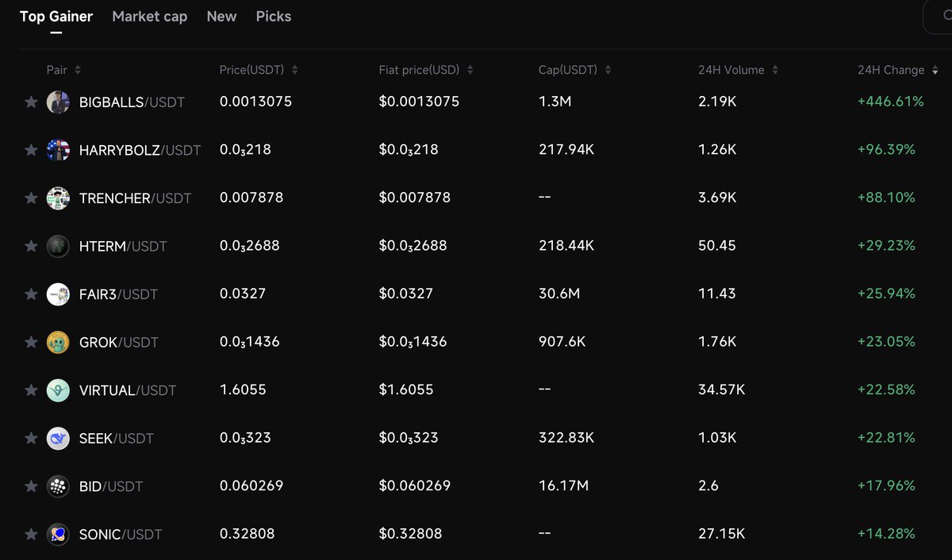Go to the TRENCHER/USDT pair
952x560 pixels.
click(x=135, y=198)
